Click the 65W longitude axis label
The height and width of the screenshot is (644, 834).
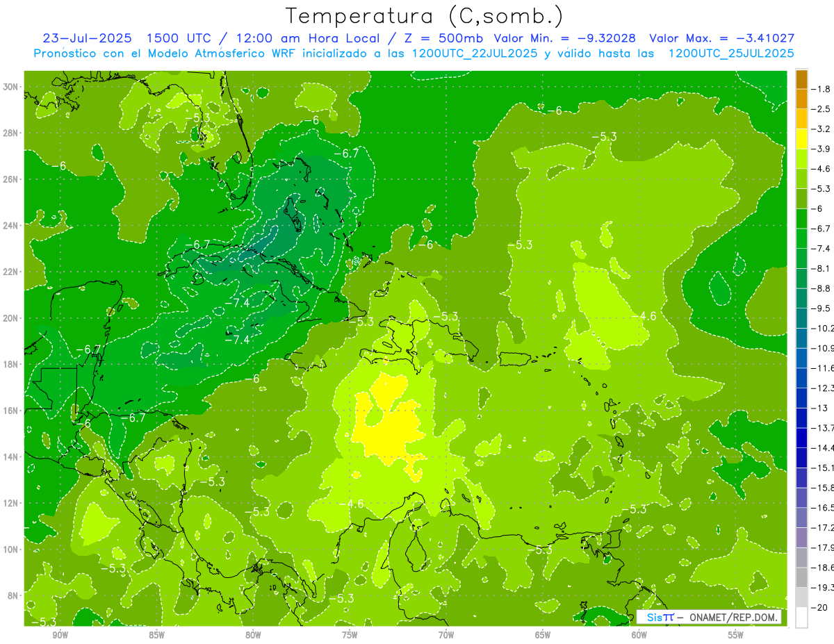point(543,635)
